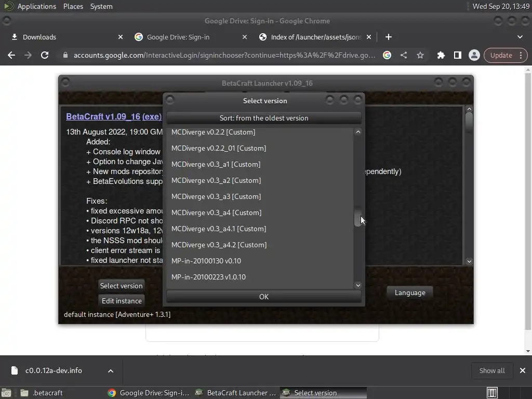This screenshot has width=532, height=399.
Task: Go back in Chrome with the back arrow
Action: tap(11, 55)
